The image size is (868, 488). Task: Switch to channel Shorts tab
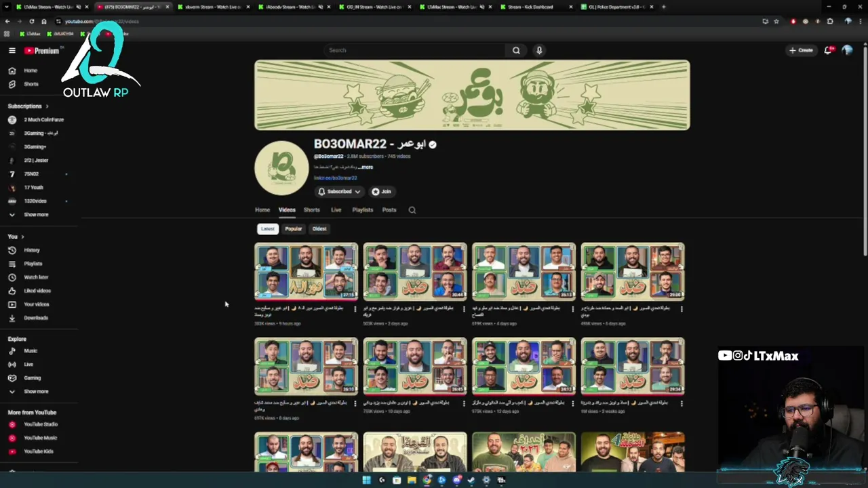coord(311,210)
